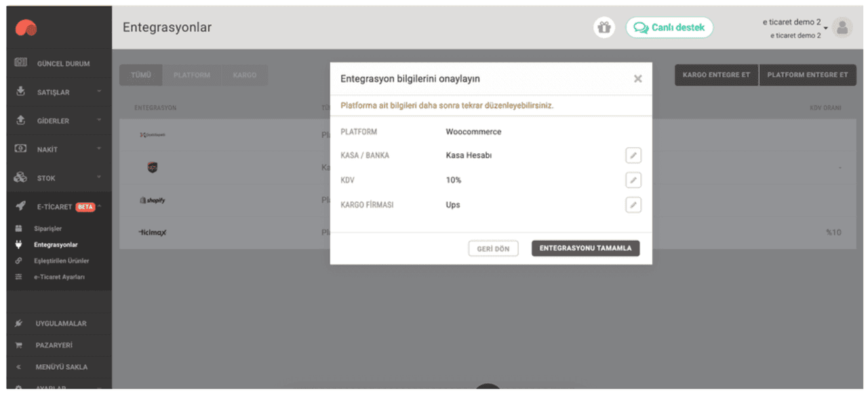868x394 pixels.
Task: Close the confirmation dialog with X
Action: (637, 79)
